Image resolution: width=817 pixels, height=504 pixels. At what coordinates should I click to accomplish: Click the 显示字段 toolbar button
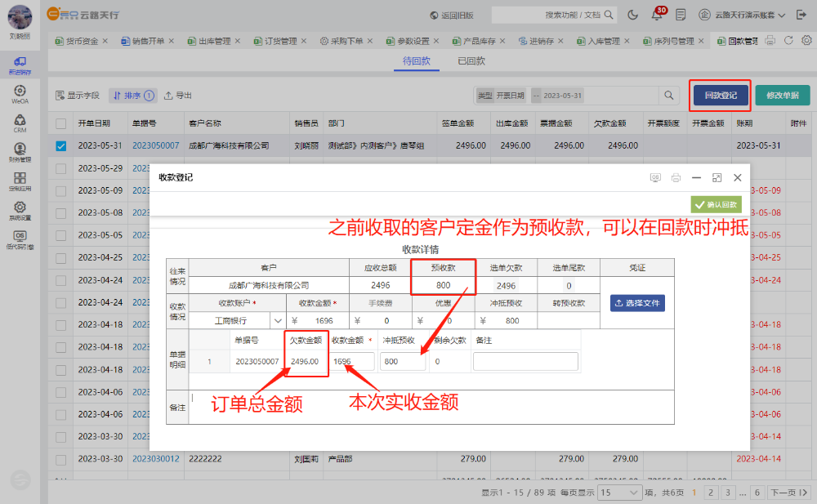pos(77,96)
